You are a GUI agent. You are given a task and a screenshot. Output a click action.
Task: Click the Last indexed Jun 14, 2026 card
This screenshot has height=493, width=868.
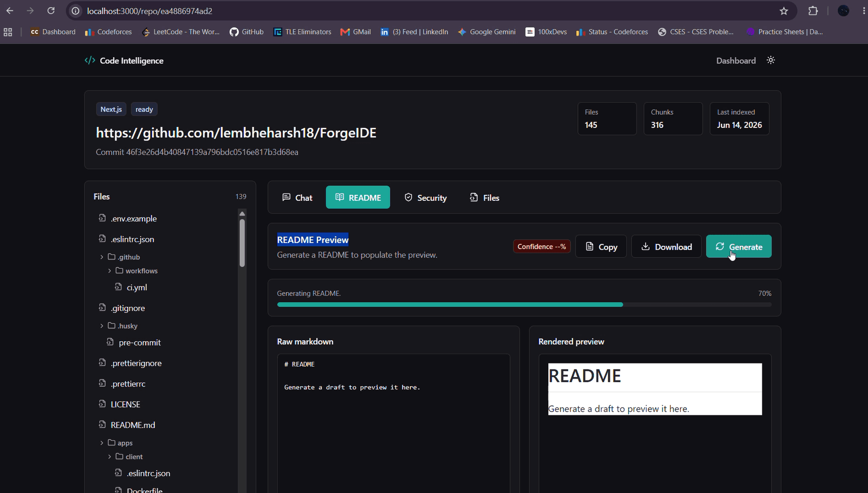(x=739, y=118)
